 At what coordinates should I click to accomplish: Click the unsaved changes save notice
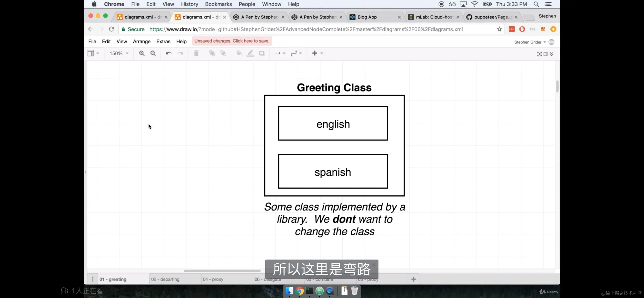[x=232, y=41]
